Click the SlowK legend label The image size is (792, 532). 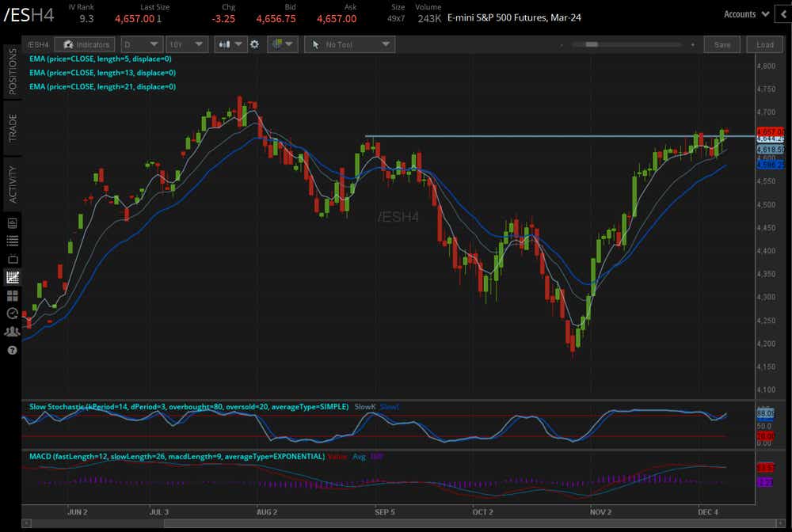[x=364, y=406]
